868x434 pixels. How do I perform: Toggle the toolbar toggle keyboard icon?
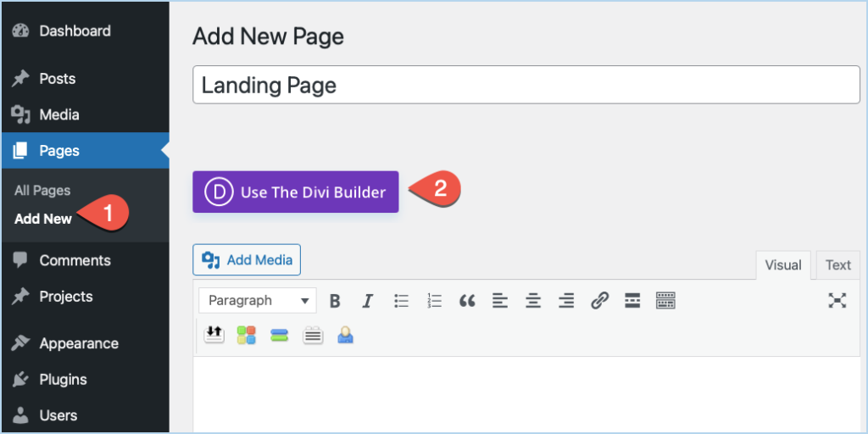(665, 301)
